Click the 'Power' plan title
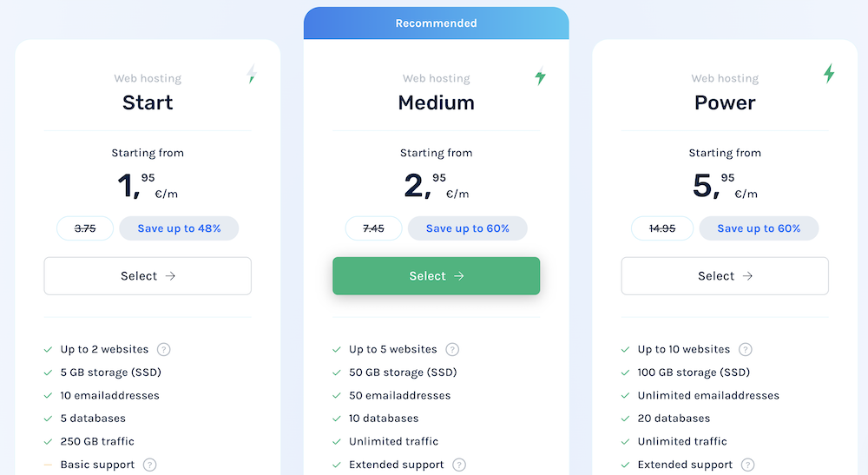Viewport: 868px width, 475px height. (725, 102)
